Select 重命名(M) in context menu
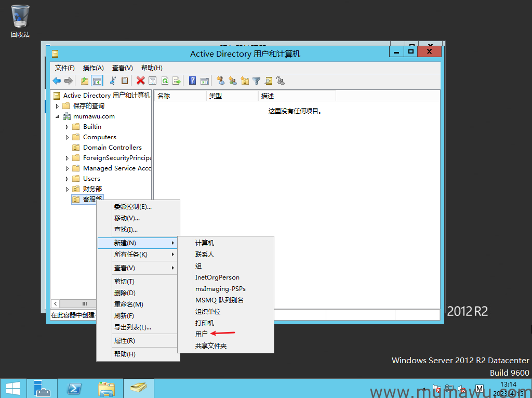532x398 pixels. point(138,304)
